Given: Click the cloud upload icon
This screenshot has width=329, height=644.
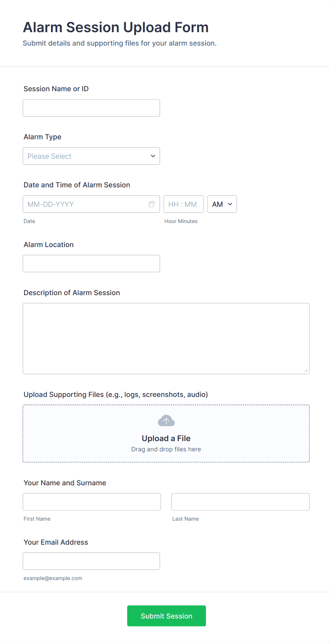Looking at the screenshot, I should pos(166,421).
